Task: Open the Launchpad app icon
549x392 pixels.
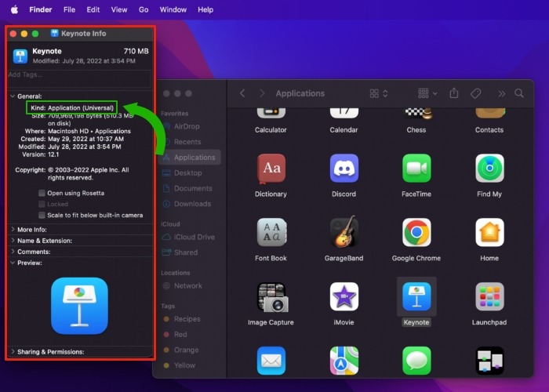Action: (x=489, y=296)
